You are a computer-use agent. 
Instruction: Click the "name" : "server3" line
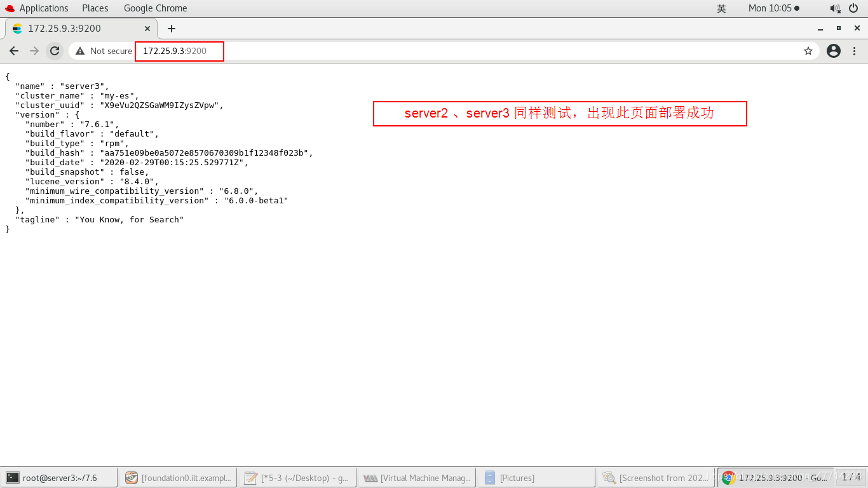pyautogui.click(x=62, y=86)
